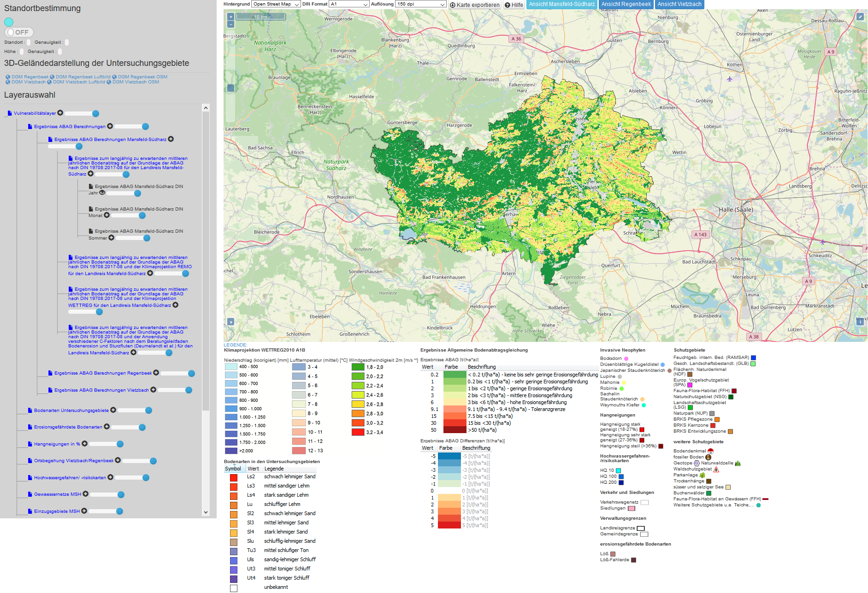868x593 pixels.
Task: Adjust opacity slider for Bodenarten Untersuchungsgebiete
Action: coord(148,410)
